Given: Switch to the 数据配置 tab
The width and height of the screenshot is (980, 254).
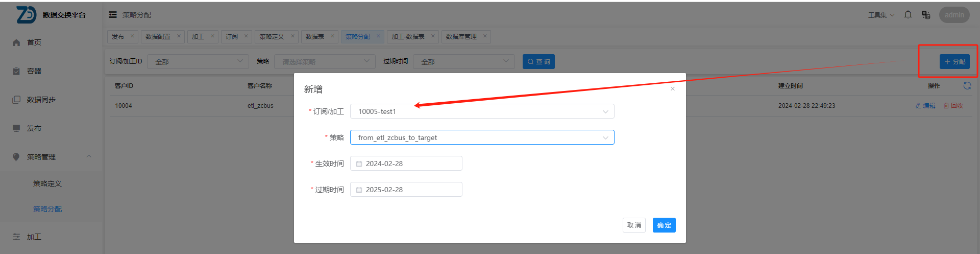Looking at the screenshot, I should tap(158, 37).
